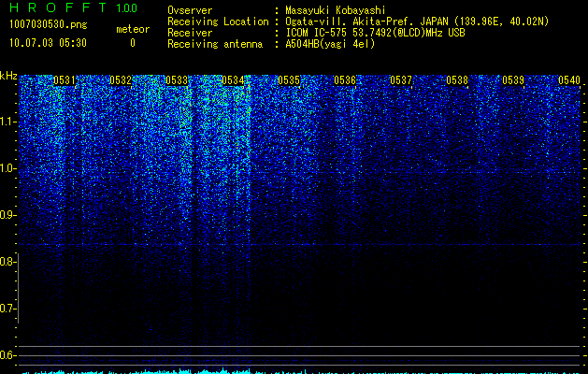Screen dimensions: 588x374
Task: Click the 0.7 kHz axis label
Action: coord(7,309)
